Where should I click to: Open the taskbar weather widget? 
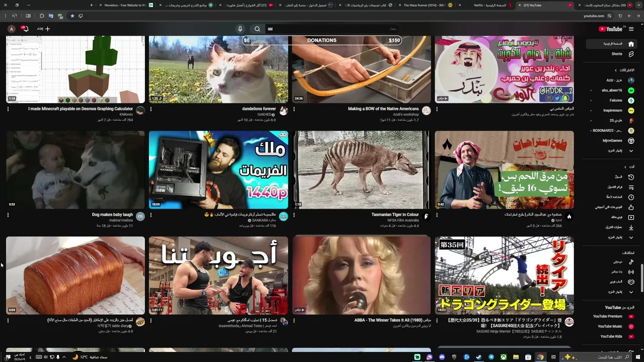(91, 357)
